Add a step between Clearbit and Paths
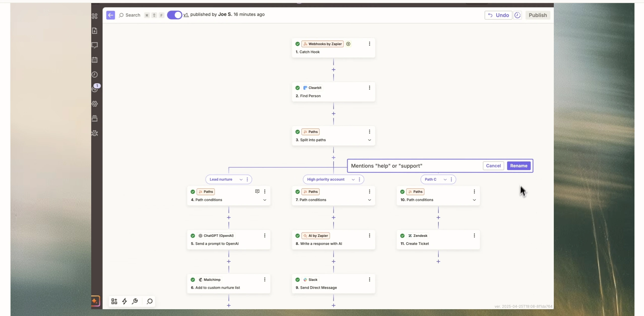The height and width of the screenshot is (316, 644). click(333, 114)
